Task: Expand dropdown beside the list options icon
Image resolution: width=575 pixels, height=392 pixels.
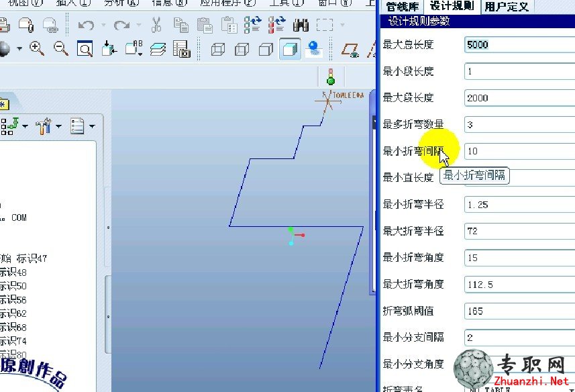Action: pos(92,126)
